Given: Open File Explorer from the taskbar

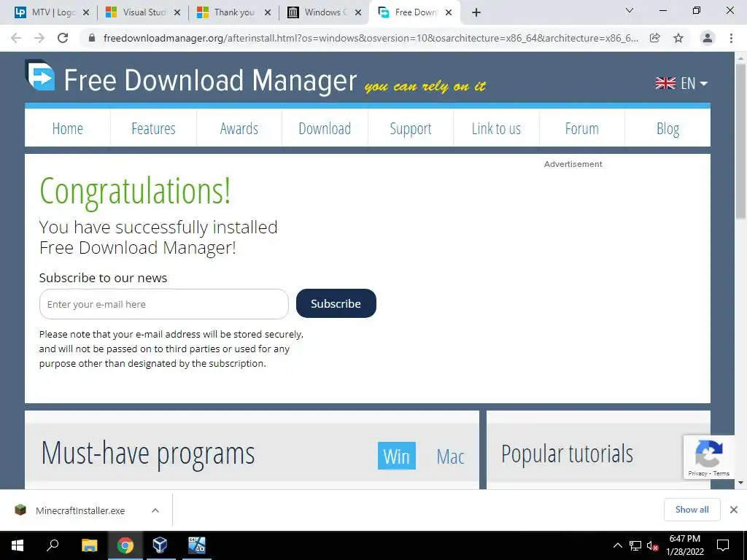Looking at the screenshot, I should pos(89,545).
